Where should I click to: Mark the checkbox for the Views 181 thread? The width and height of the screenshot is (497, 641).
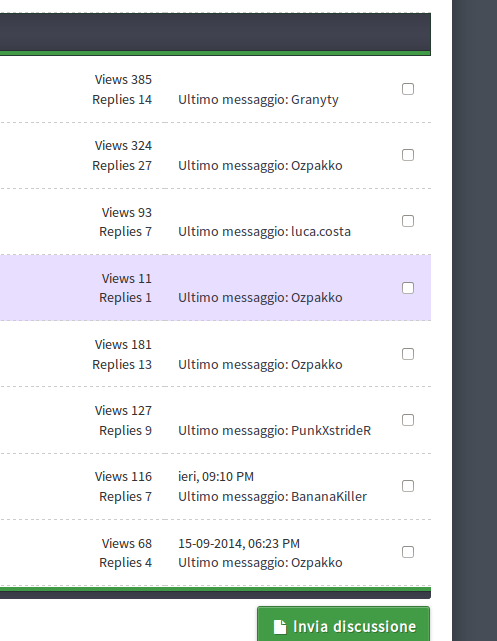[408, 354]
